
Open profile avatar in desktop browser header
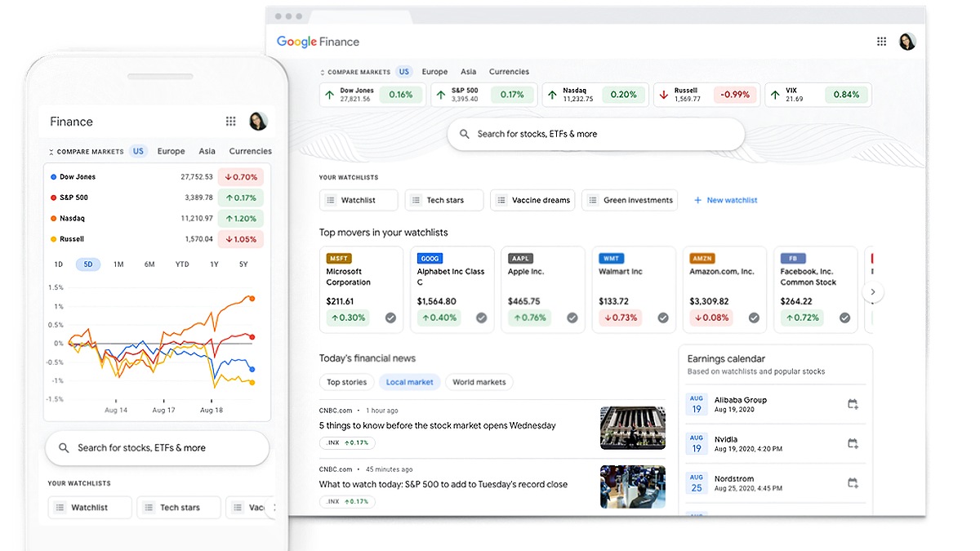tap(907, 42)
